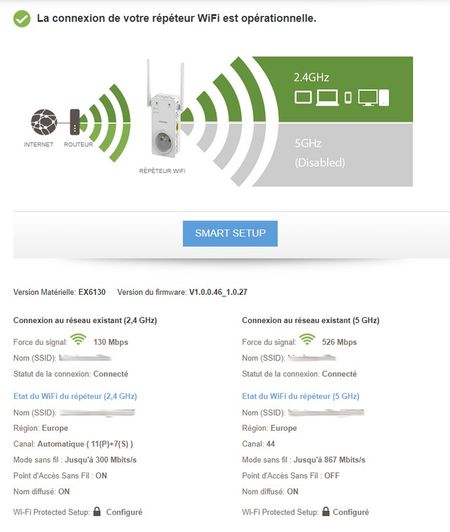The height and width of the screenshot is (532, 450).
Task: Click the 2.4 GHz WPS padlock icon
Action: [x=97, y=511]
